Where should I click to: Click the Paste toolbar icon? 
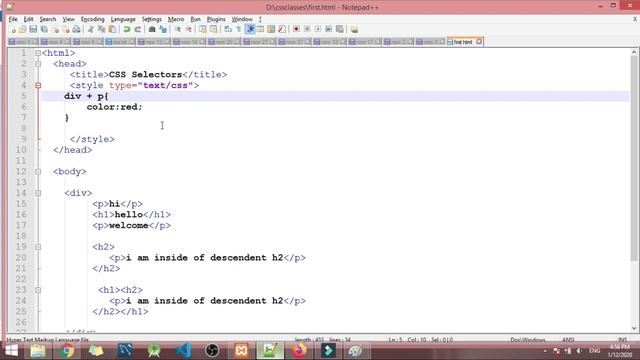pyautogui.click(x=112, y=29)
